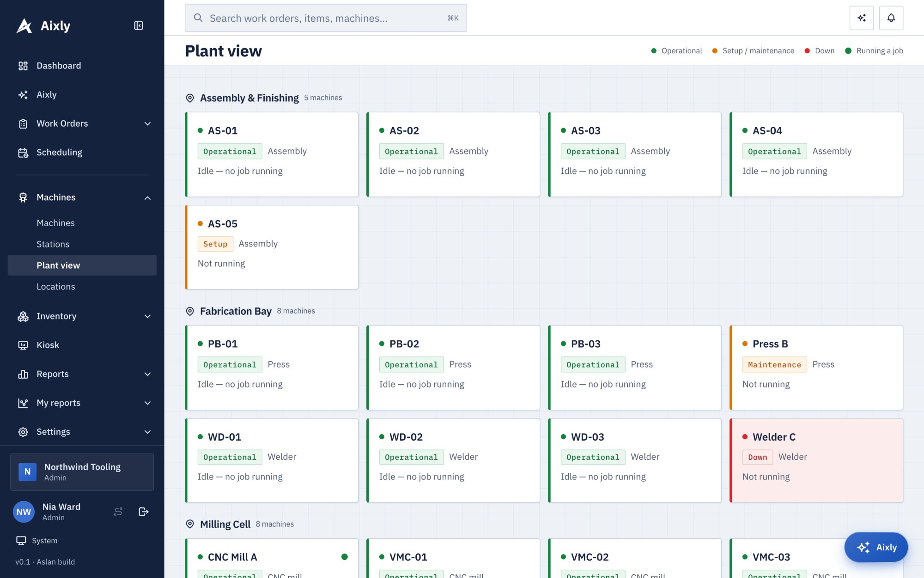Open the Northwind Tooling organization switcher
The width and height of the screenshot is (924, 578).
82,472
